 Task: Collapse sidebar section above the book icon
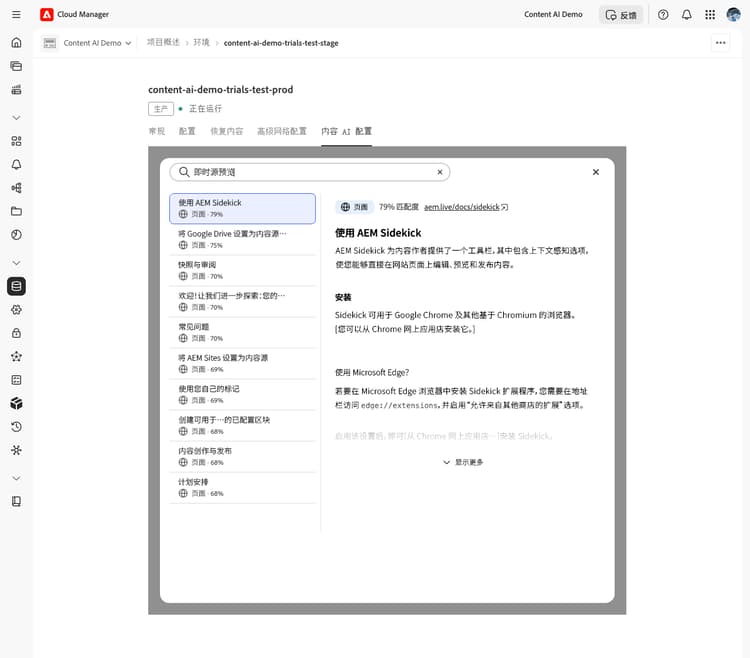[16, 478]
